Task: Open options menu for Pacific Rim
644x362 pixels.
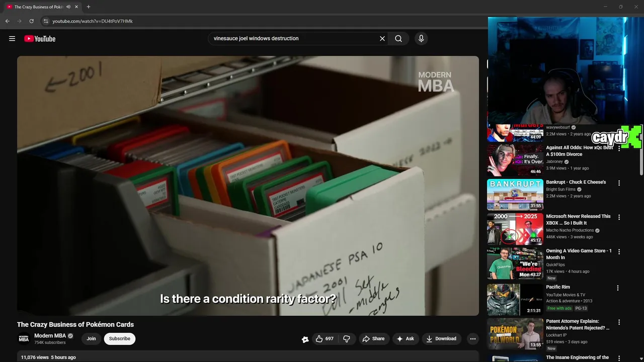Action: (x=618, y=288)
